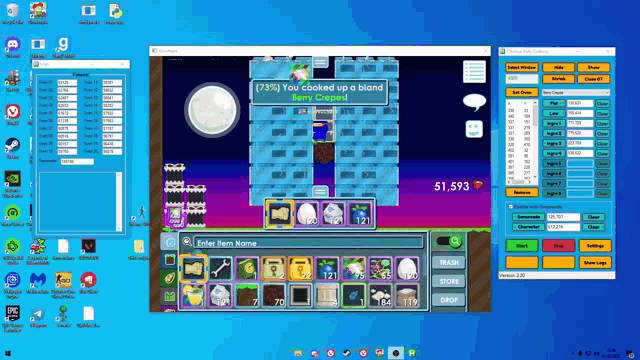This screenshot has height=360, width=640.
Task: Select the egg item with count 120 in inventory grid
Action: pos(407,269)
